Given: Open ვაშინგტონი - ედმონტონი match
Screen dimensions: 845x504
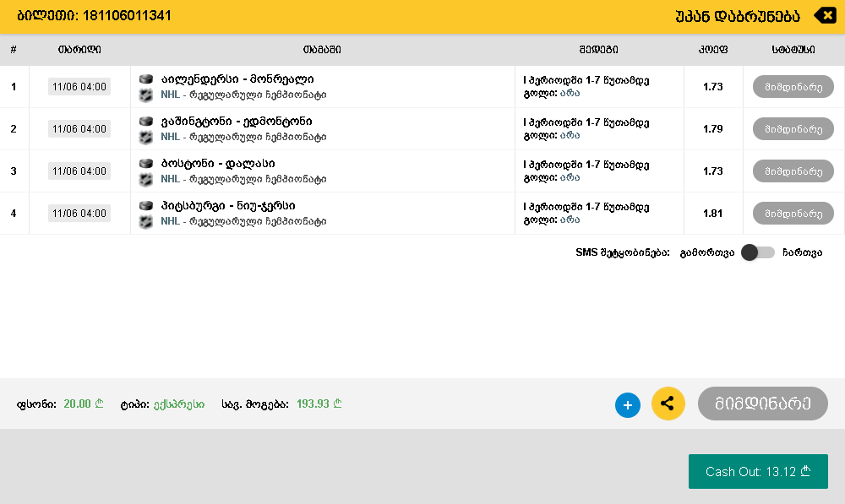Looking at the screenshot, I should tap(236, 122).
